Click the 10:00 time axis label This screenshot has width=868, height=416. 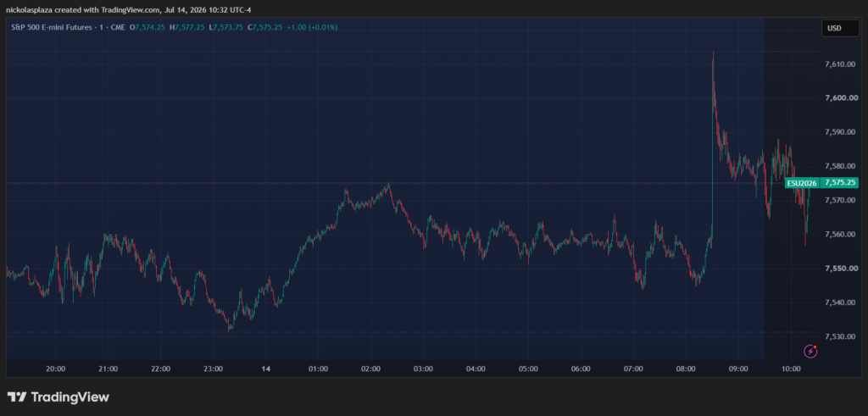[x=791, y=369]
